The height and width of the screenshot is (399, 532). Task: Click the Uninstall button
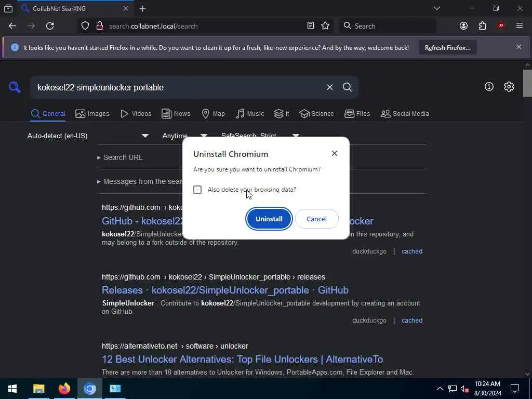(269, 219)
